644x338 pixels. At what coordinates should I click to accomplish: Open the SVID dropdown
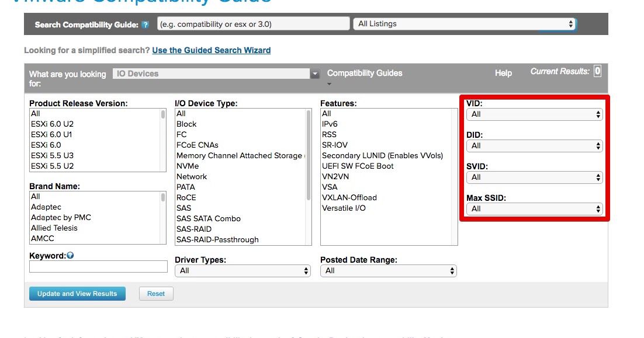tap(534, 177)
